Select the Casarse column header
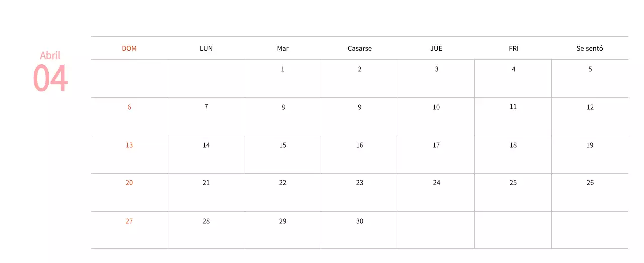This screenshot has height=263, width=644. tap(360, 48)
